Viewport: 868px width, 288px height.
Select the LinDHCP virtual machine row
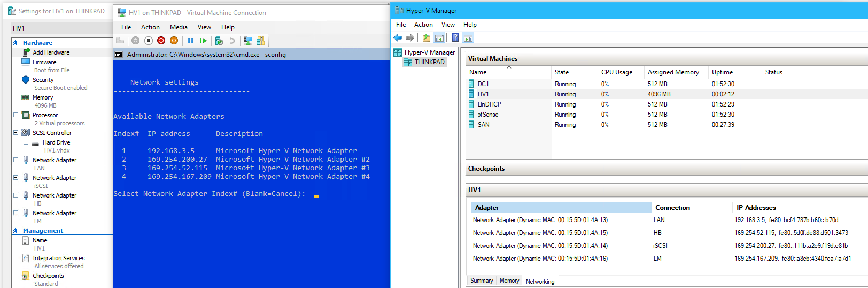[667, 104]
